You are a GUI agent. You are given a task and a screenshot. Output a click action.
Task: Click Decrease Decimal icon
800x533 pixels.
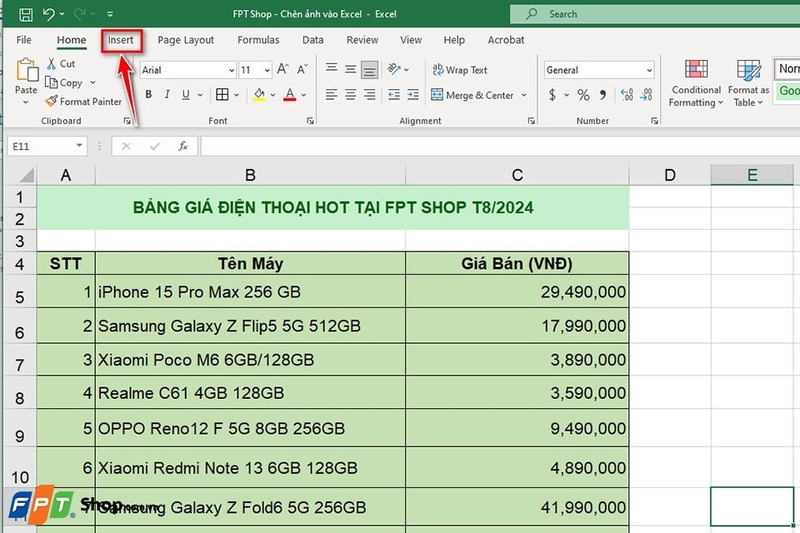645,94
